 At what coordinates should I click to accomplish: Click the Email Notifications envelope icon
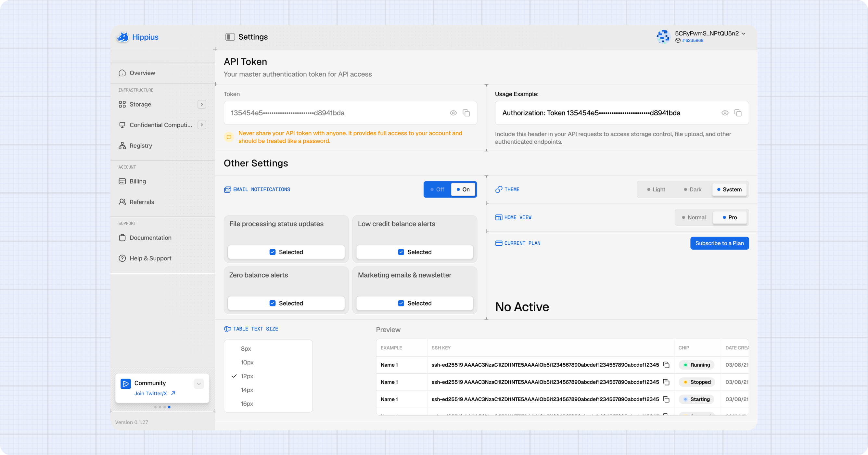click(x=227, y=189)
